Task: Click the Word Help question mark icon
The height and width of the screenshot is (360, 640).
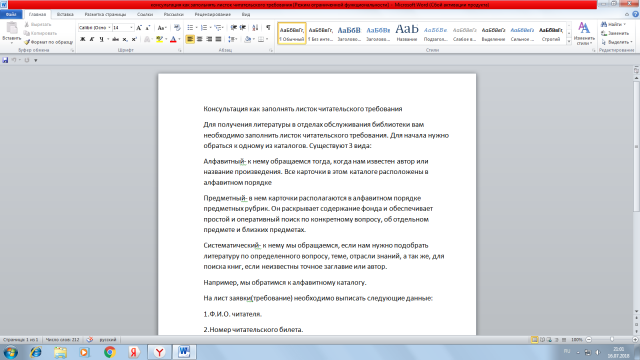Action: coord(635,14)
